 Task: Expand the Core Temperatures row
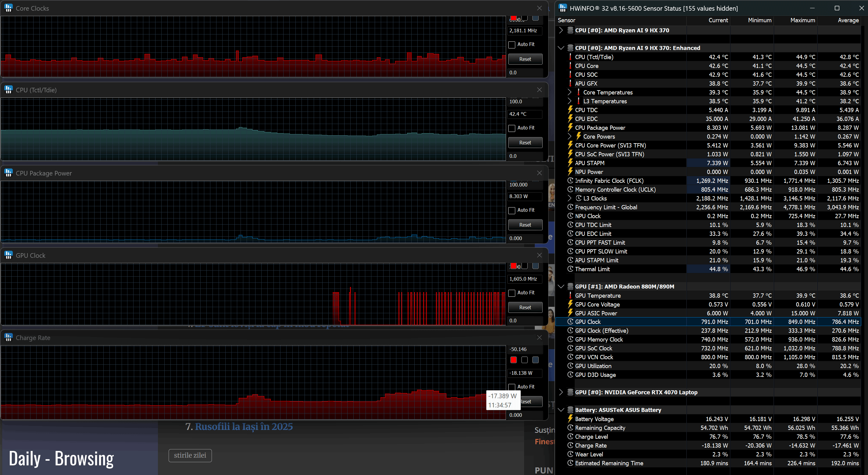570,92
